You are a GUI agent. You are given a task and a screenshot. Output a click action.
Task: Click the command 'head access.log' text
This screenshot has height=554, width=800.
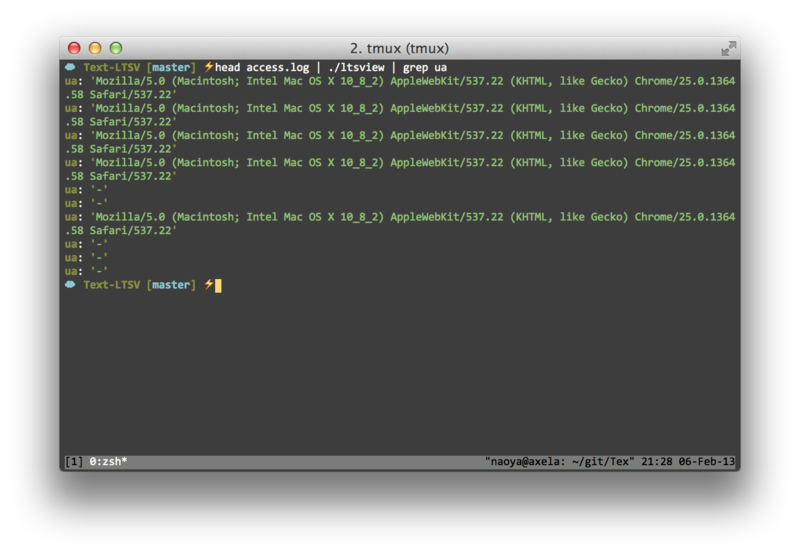tap(262, 67)
